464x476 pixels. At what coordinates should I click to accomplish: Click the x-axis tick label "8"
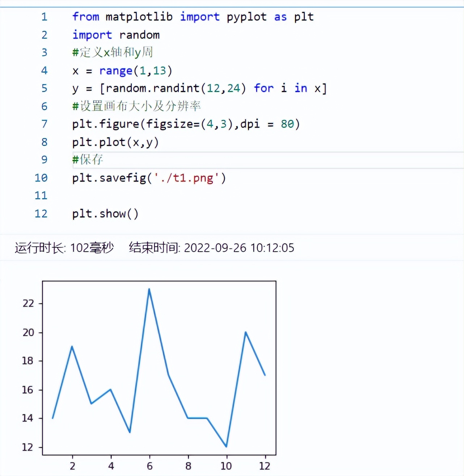pos(188,466)
